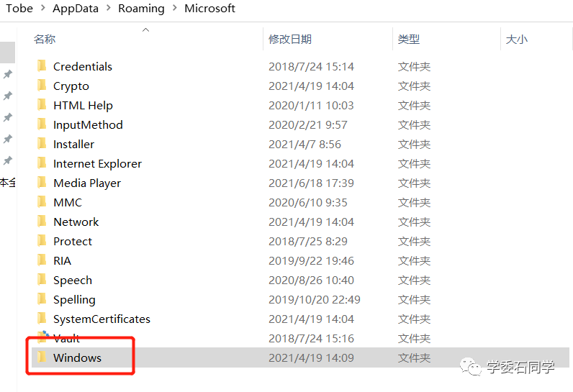Click the date 2018/7/24 15:14
This screenshot has height=392, width=573.
(312, 66)
